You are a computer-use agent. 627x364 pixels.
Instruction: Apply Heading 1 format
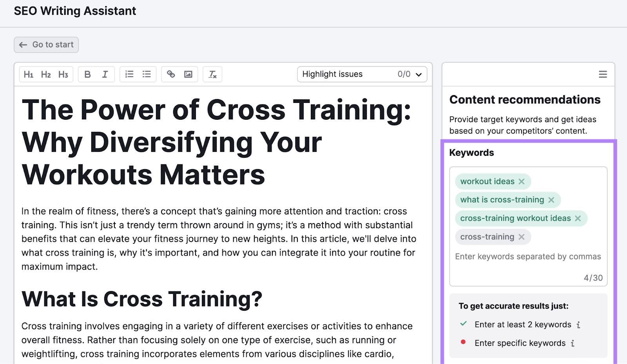(29, 74)
